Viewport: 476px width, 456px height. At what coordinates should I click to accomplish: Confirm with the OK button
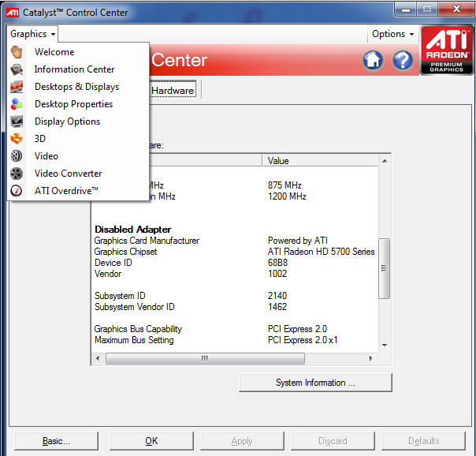click(151, 441)
